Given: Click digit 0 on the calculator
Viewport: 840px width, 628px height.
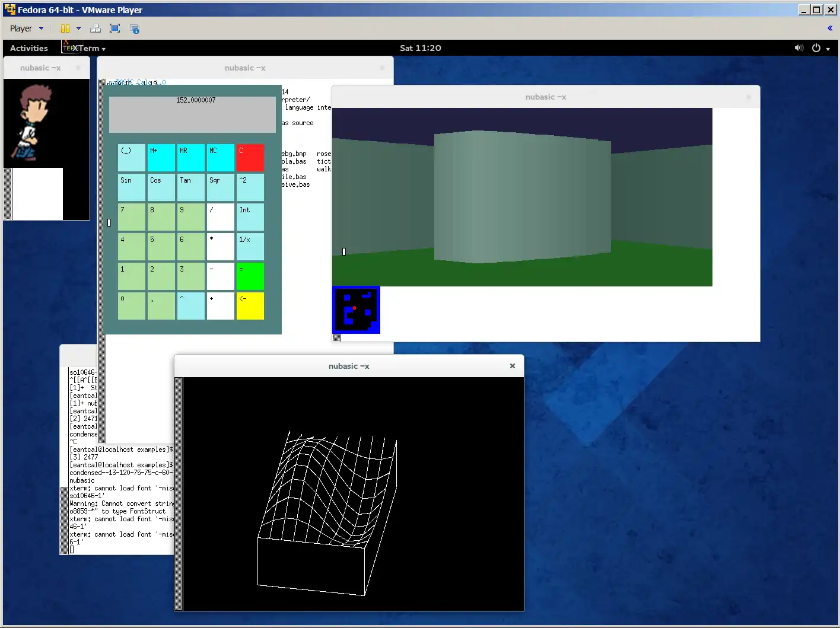Looking at the screenshot, I should tap(132, 306).
